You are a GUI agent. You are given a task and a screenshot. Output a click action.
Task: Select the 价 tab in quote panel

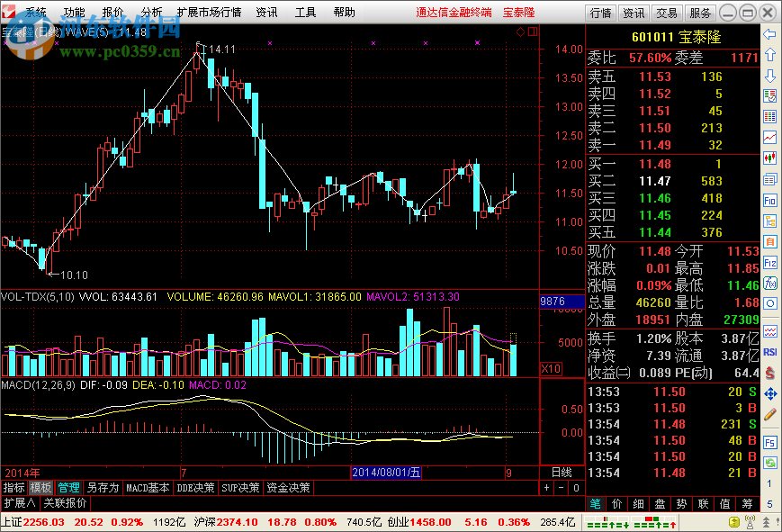pyautogui.click(x=617, y=504)
